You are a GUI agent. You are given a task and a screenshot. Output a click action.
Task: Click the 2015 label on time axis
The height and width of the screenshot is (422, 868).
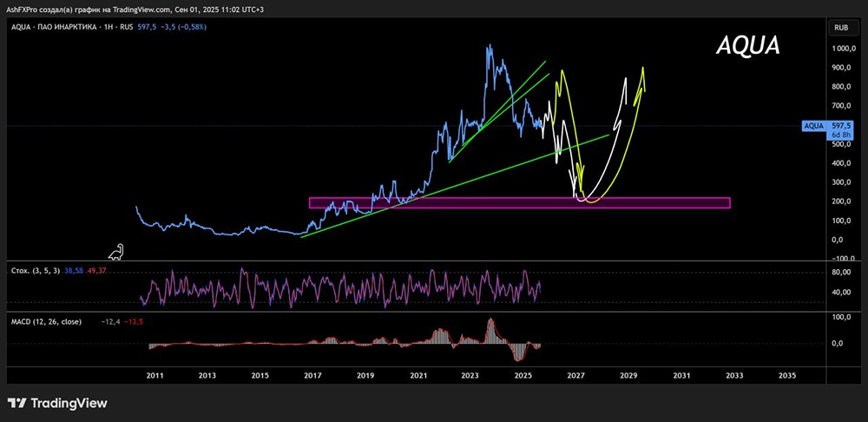(x=260, y=375)
